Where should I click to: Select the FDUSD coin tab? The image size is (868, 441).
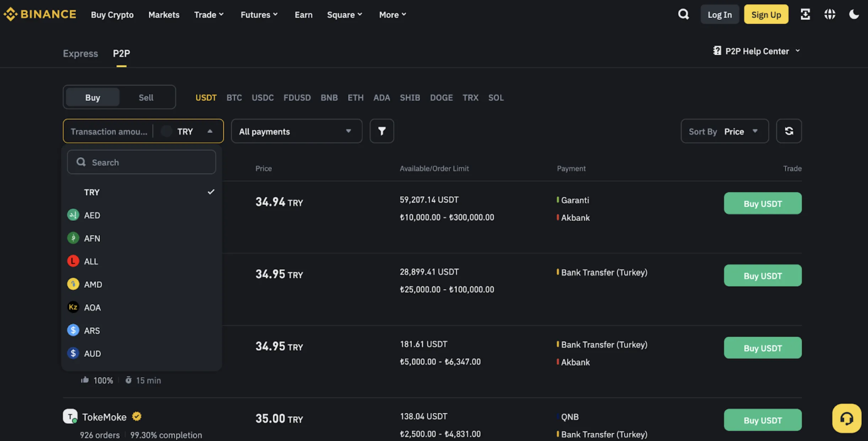click(x=297, y=97)
